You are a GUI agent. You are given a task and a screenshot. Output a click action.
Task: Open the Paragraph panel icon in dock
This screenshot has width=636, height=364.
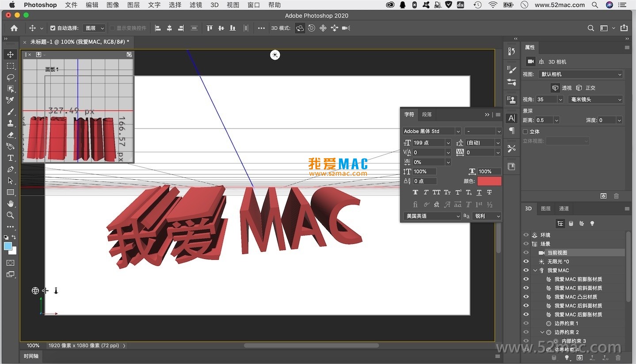tap(511, 131)
